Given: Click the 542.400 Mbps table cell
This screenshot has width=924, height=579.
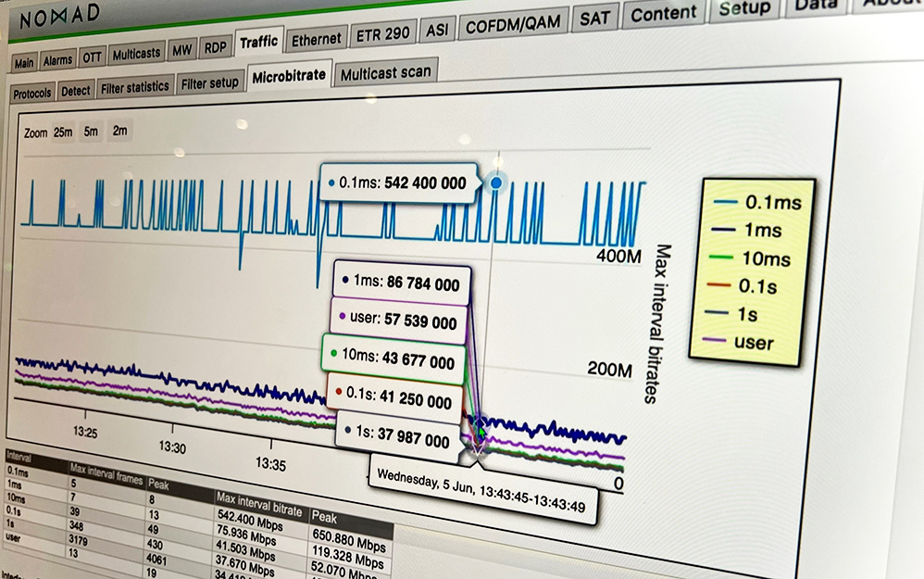Looking at the screenshot, I should tap(250, 521).
